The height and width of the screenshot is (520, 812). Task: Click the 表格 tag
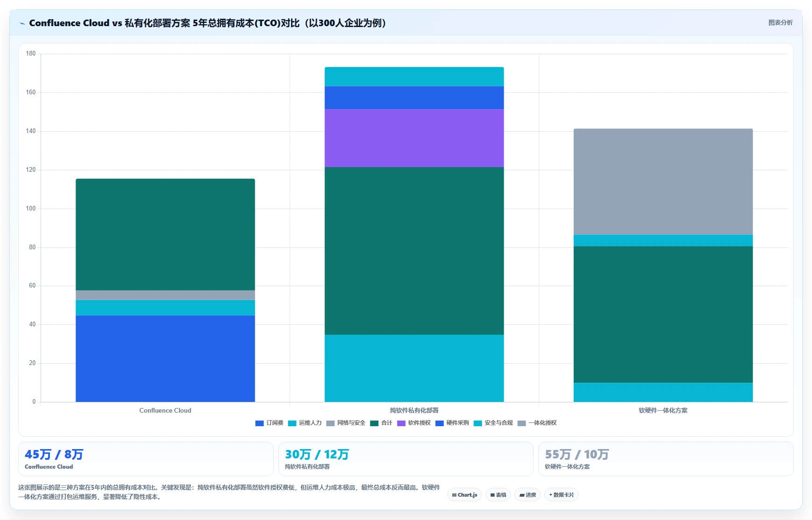pyautogui.click(x=498, y=495)
